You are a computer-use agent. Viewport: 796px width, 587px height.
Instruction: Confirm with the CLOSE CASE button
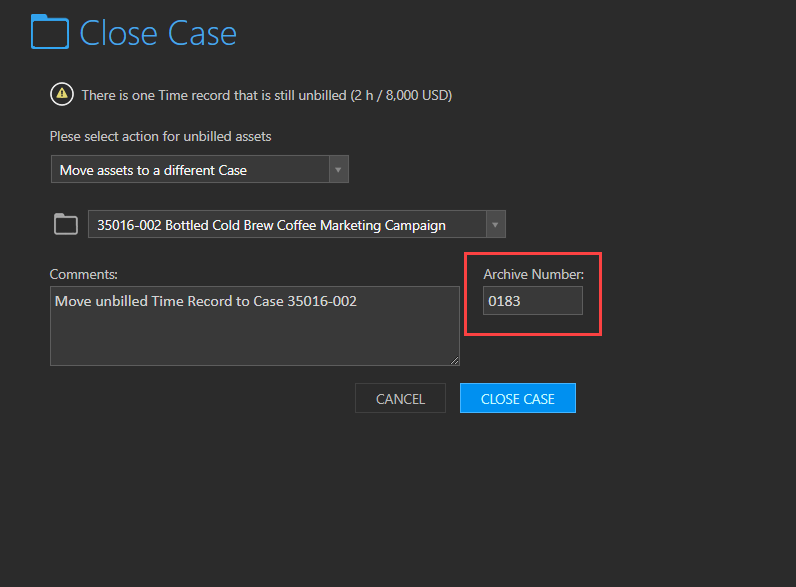tap(518, 399)
